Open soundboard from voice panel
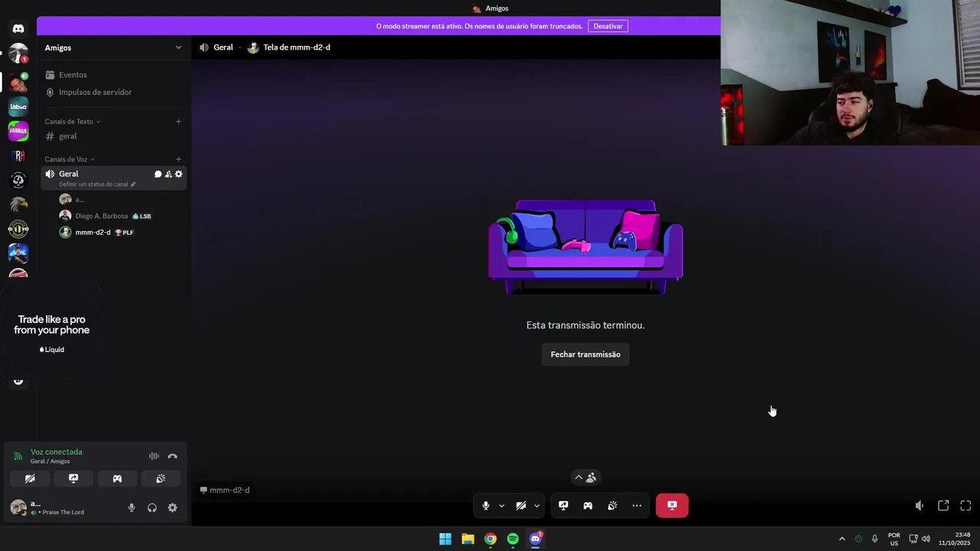Image resolution: width=980 pixels, height=551 pixels. [161, 478]
